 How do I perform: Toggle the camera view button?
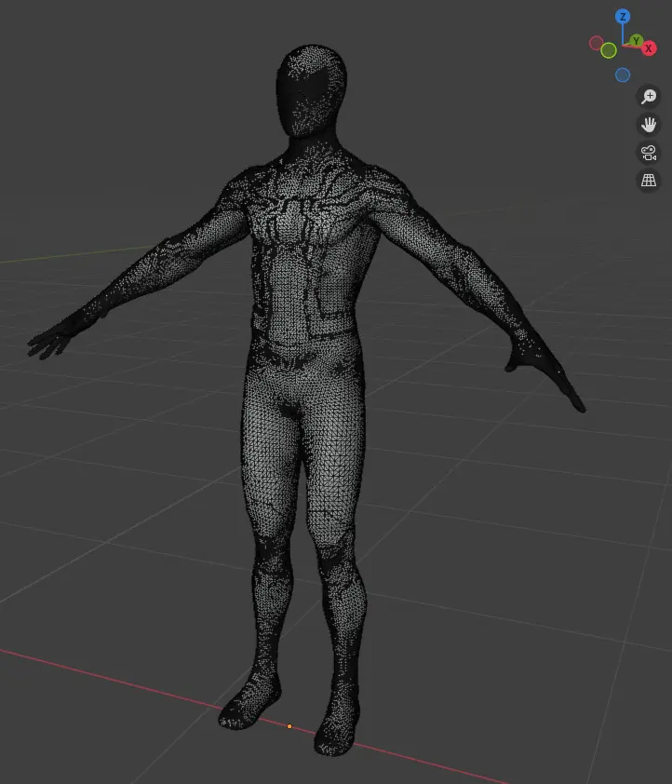(649, 153)
